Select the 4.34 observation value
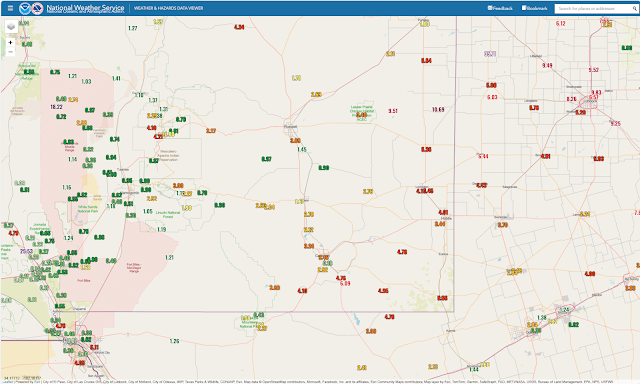The image size is (640, 384). click(239, 27)
